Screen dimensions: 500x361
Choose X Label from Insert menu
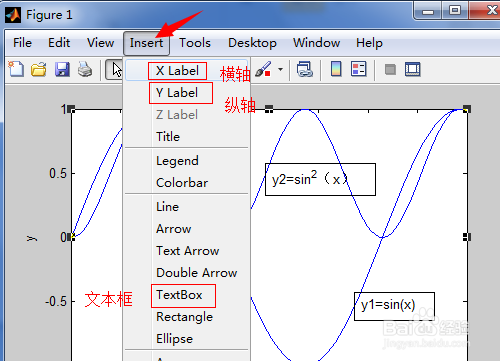pos(187,71)
